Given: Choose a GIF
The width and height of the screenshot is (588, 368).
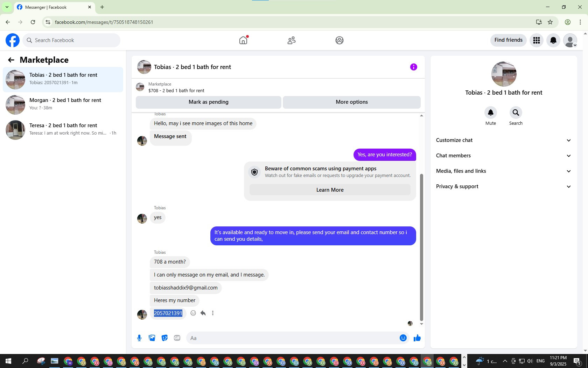Looking at the screenshot, I should pos(177,338).
